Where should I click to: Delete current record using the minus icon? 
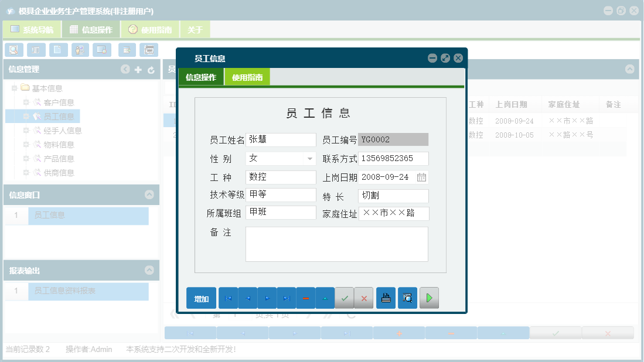305,298
